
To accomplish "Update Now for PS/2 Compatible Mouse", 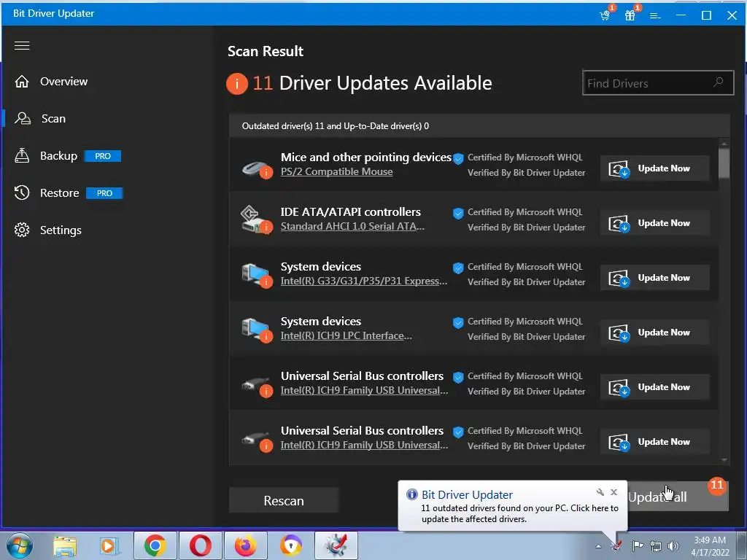I will click(654, 168).
